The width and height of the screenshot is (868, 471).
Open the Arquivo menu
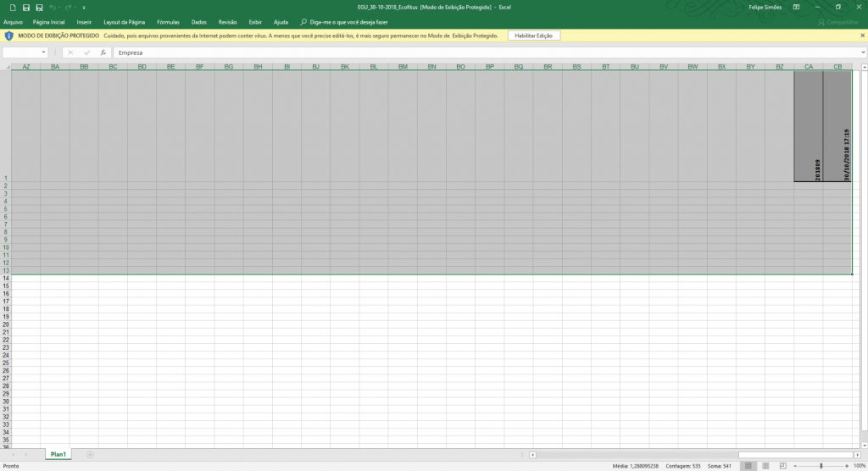[13, 22]
